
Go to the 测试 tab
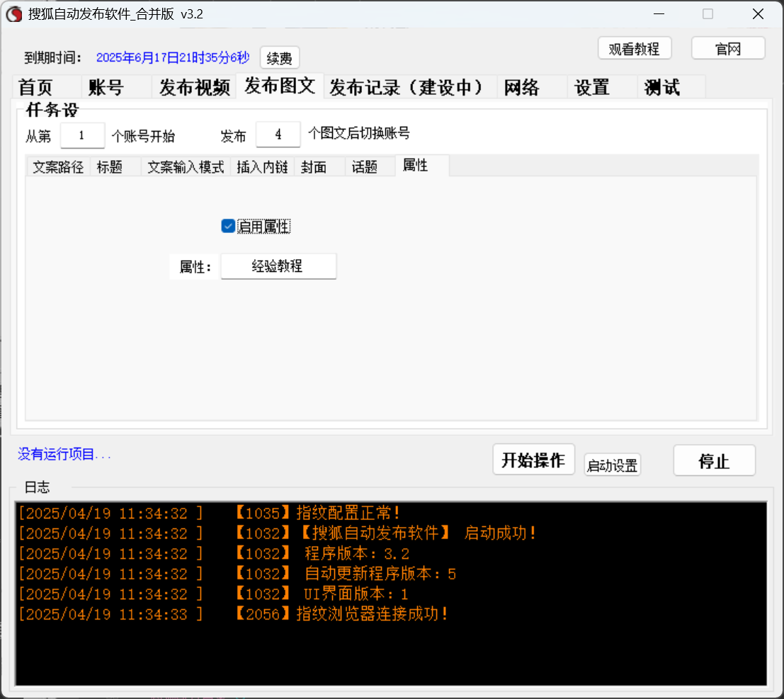click(x=671, y=87)
